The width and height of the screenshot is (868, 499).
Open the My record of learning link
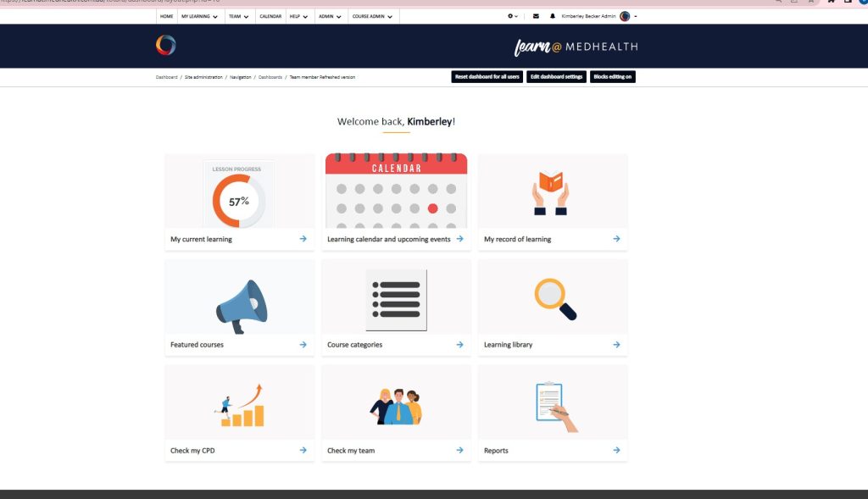(x=518, y=239)
